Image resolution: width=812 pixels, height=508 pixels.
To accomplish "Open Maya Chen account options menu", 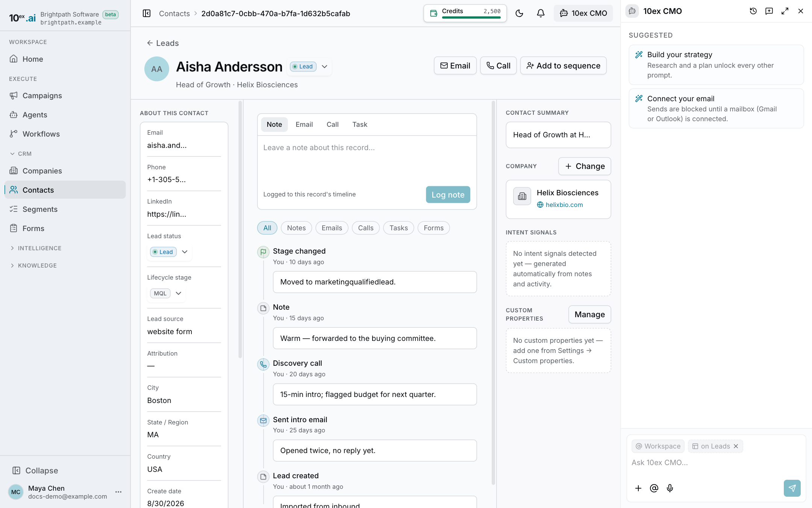I will point(118,492).
